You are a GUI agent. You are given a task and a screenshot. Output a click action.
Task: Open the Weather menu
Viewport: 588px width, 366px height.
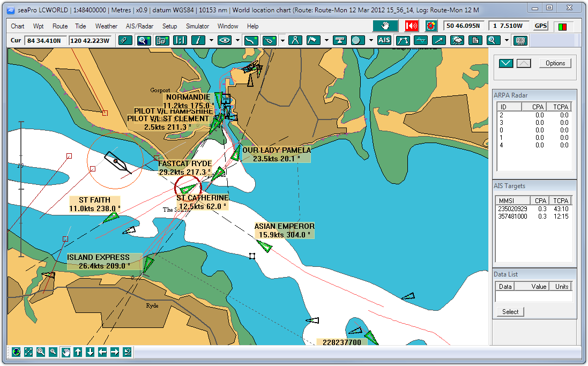(106, 26)
